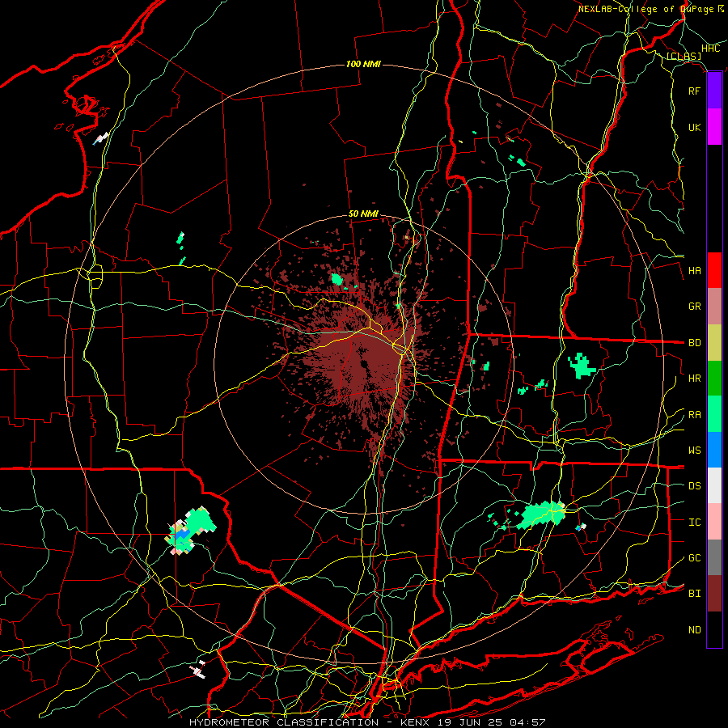
Task: Click the '50 NMI' range ring label
Action: tap(363, 214)
